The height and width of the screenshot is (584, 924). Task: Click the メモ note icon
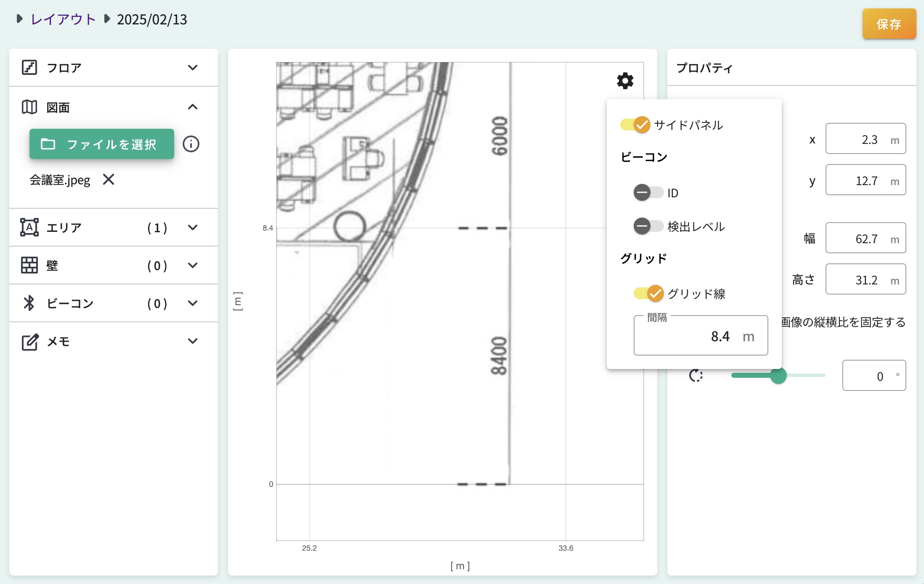click(29, 341)
